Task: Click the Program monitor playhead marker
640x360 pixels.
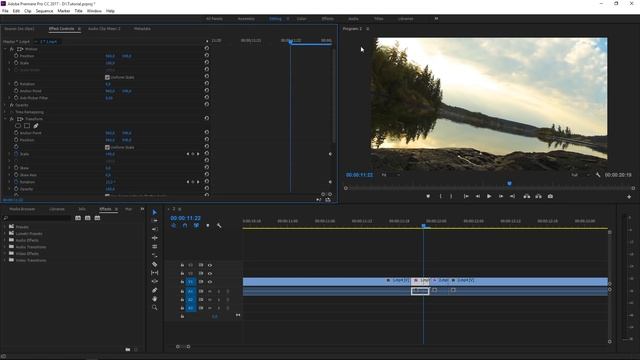Action: pos(509,184)
